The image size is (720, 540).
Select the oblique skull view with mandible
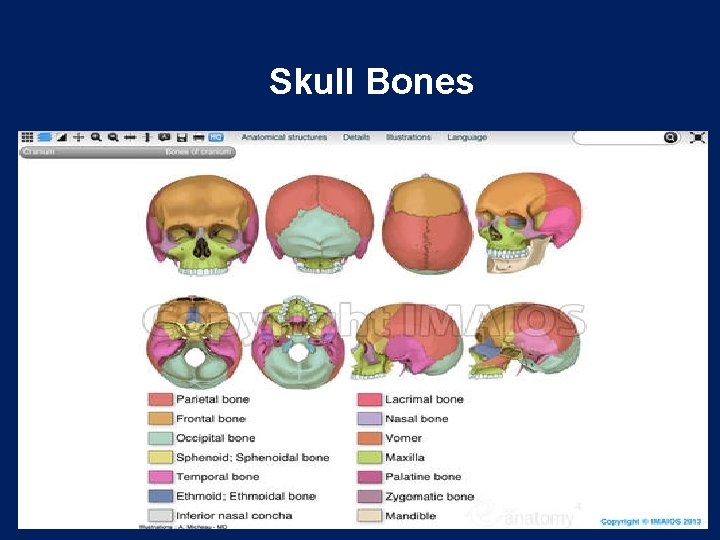[x=529, y=223]
